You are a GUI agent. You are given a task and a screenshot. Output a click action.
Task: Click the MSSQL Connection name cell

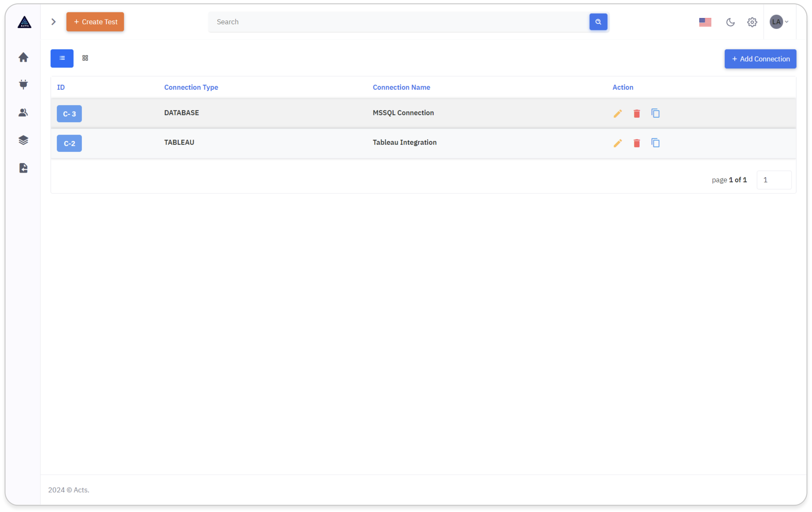[x=403, y=113]
